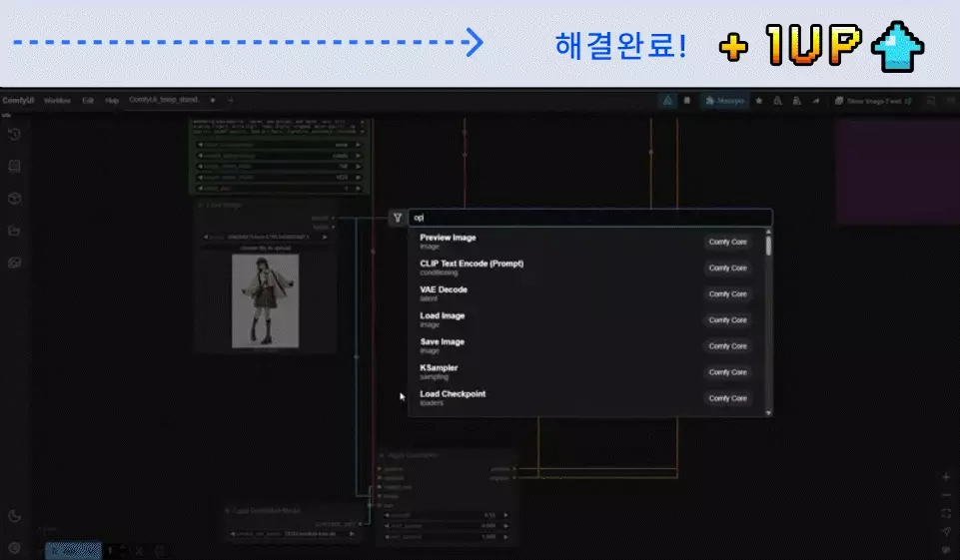Choose Save Image from search results
The width and height of the screenshot is (960, 560).
coord(587,345)
